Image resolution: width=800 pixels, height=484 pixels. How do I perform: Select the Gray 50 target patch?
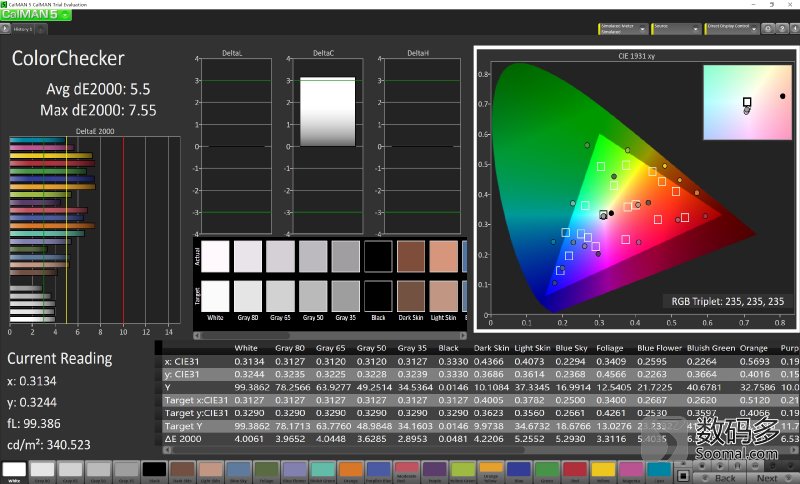click(x=312, y=295)
